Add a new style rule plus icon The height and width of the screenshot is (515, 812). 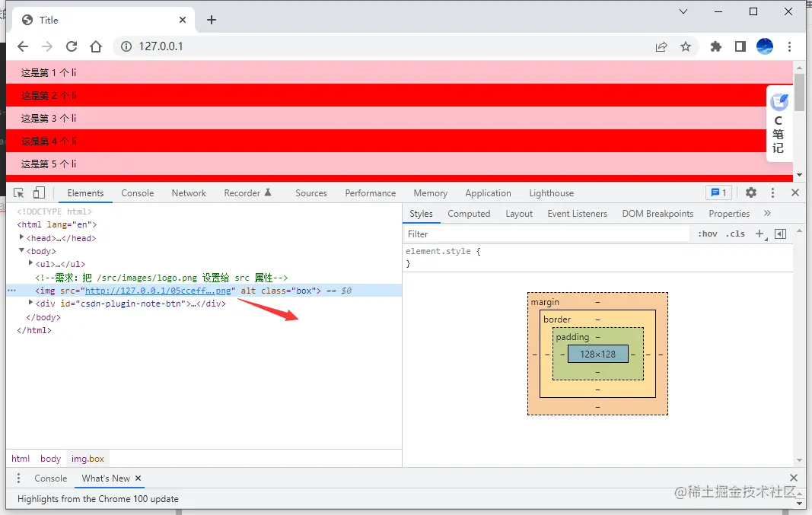click(759, 234)
